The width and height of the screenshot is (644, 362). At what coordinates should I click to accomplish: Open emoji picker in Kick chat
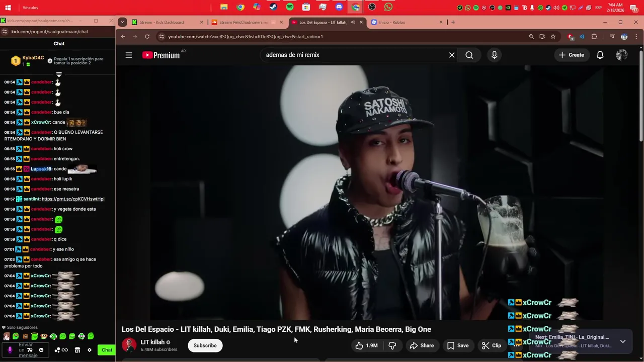click(x=41, y=350)
